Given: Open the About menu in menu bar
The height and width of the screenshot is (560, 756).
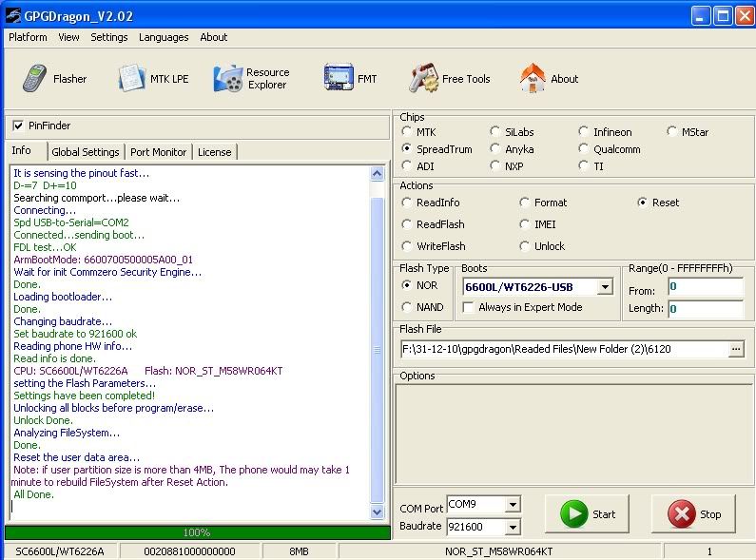Looking at the screenshot, I should click(x=214, y=37).
